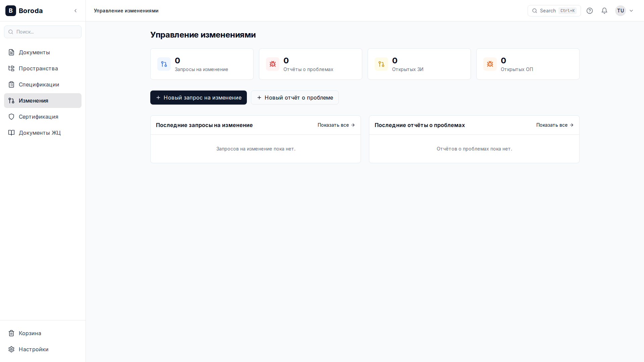This screenshot has width=644, height=362.
Task: Select the Документы icon in the sidebar
Action: tap(12, 52)
